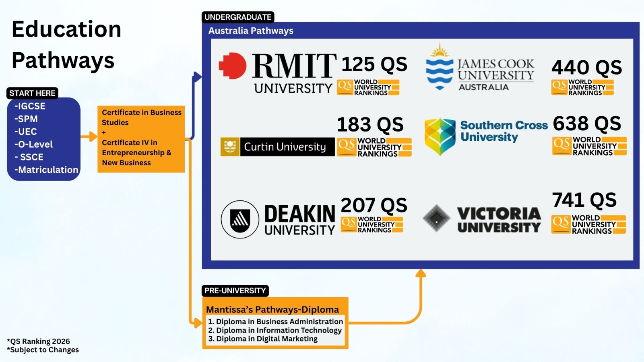Click the James Cook University sun-and-waves logo

click(x=440, y=67)
